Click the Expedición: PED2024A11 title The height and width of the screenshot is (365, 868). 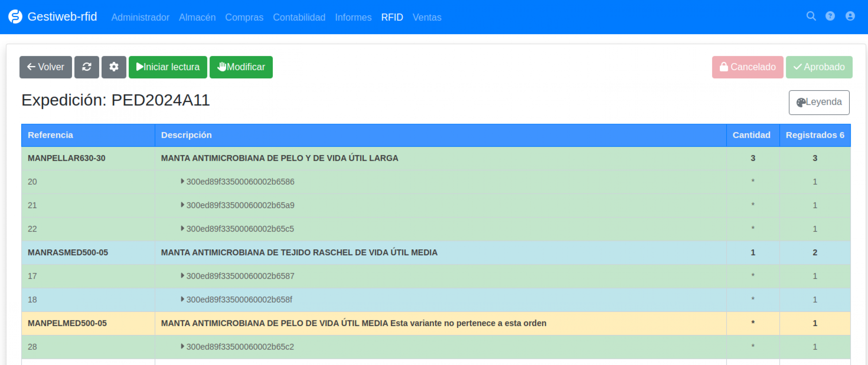click(x=116, y=100)
